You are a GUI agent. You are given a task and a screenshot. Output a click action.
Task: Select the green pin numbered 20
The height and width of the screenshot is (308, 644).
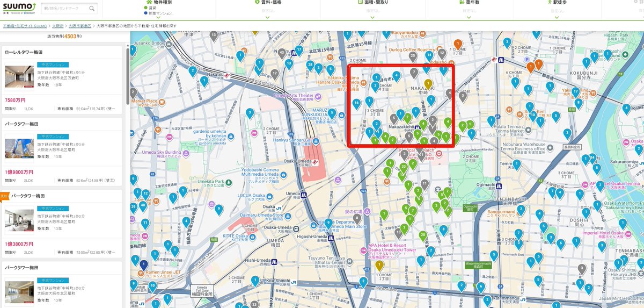[423, 235]
